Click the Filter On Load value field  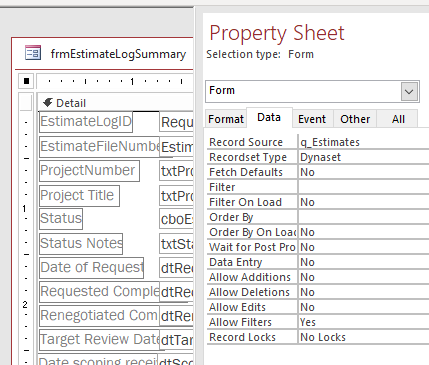(x=363, y=202)
